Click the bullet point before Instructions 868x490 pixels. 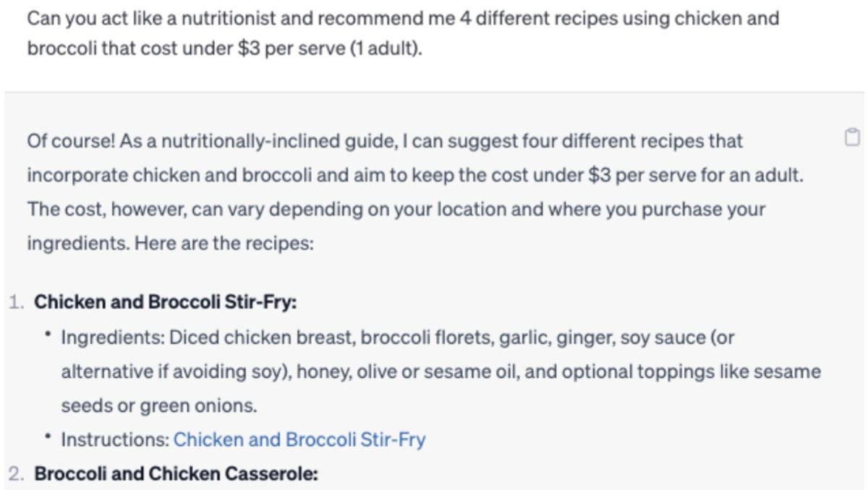(x=48, y=436)
